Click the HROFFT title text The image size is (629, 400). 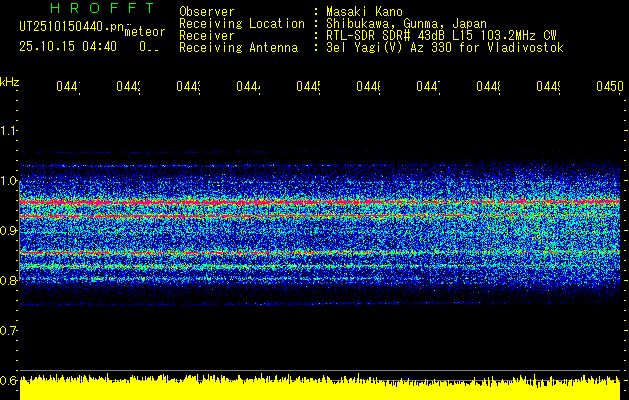click(102, 8)
